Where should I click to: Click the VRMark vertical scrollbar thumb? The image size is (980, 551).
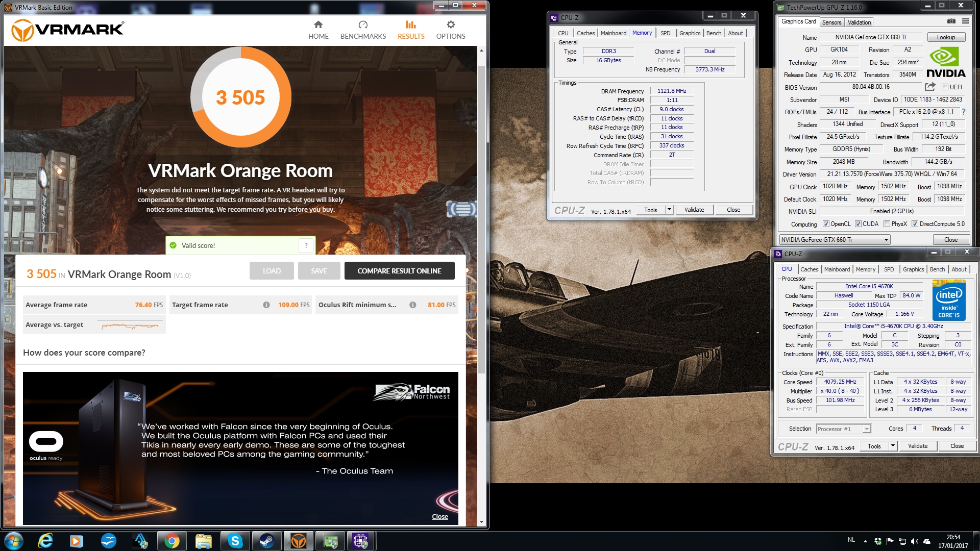pyautogui.click(x=481, y=219)
